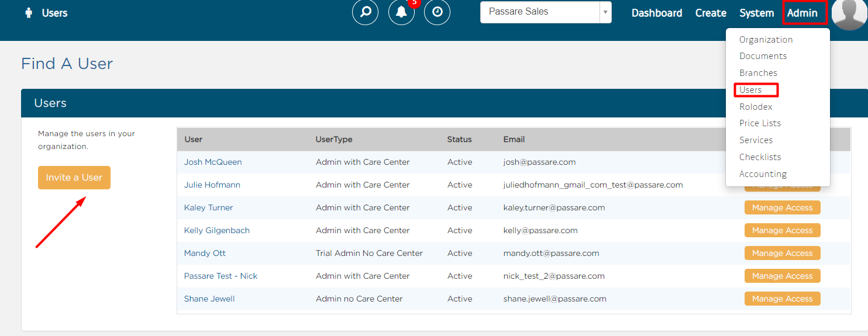Screen dimensions: 868x336
Task: Select Checklists from Admin menu
Action: [760, 157]
